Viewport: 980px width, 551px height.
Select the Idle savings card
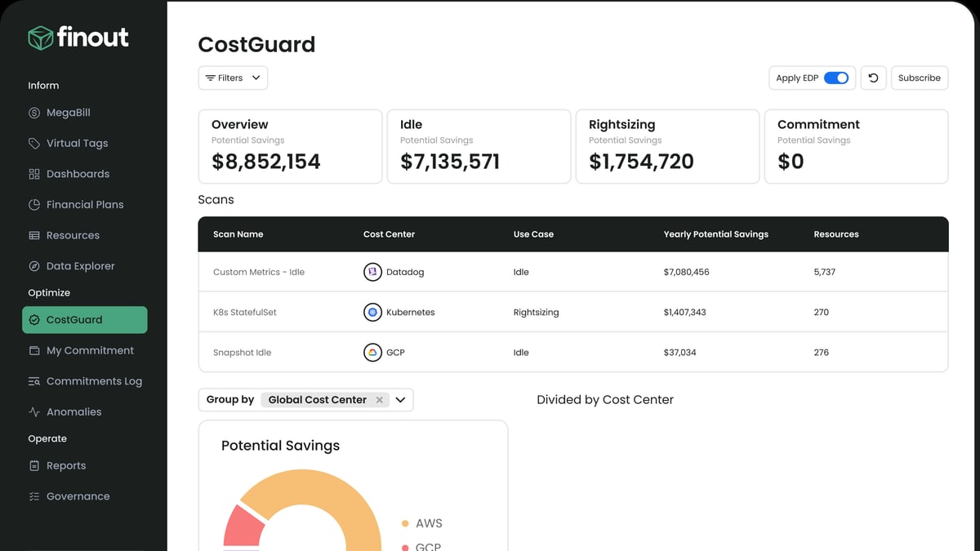(479, 146)
